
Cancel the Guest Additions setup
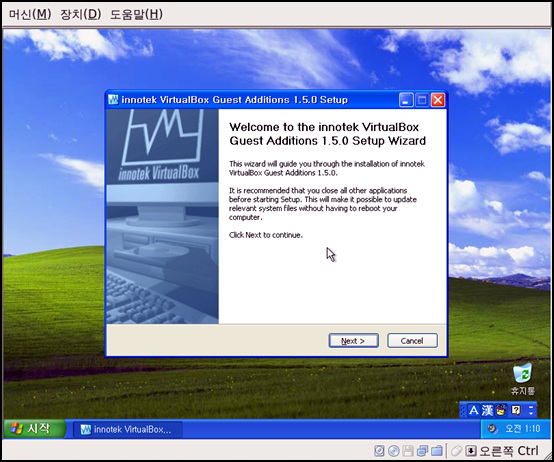[x=412, y=341]
